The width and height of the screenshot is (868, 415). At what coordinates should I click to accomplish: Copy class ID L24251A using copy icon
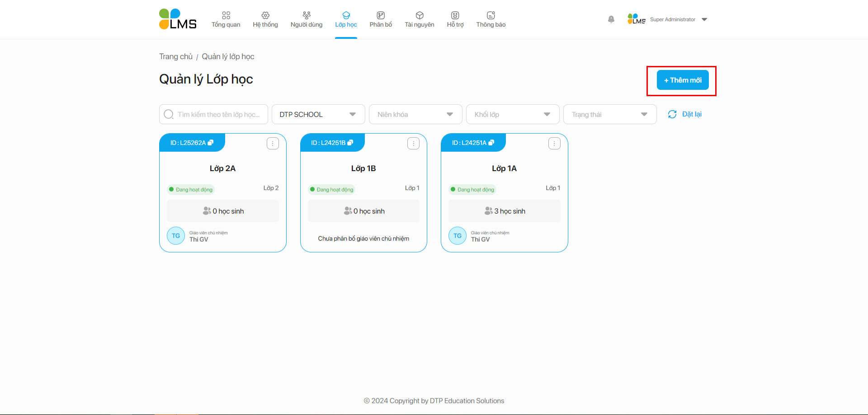tap(491, 143)
